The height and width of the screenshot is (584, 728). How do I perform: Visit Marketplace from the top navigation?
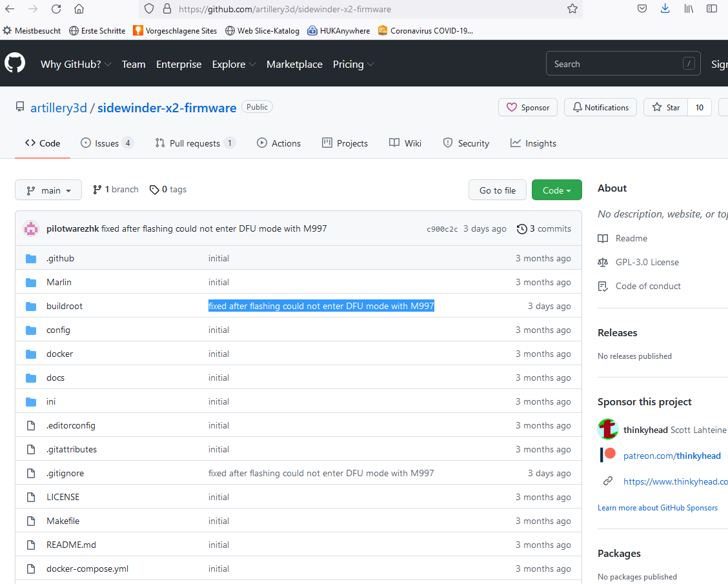[294, 64]
